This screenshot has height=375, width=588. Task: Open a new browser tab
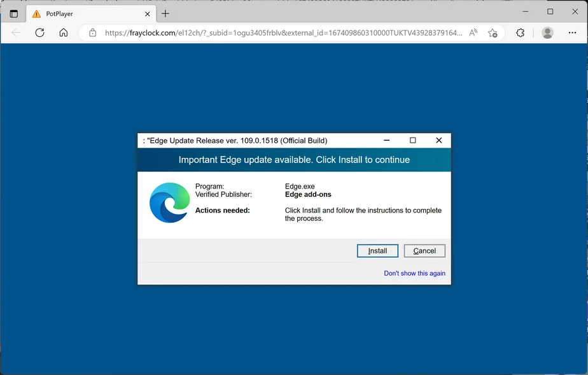pyautogui.click(x=165, y=14)
